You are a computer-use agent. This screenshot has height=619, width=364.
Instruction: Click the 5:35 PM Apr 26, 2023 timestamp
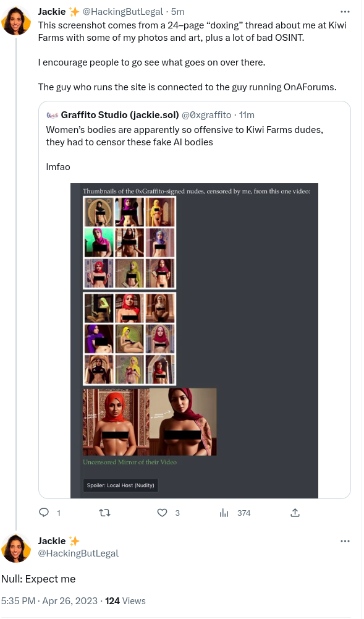49,601
